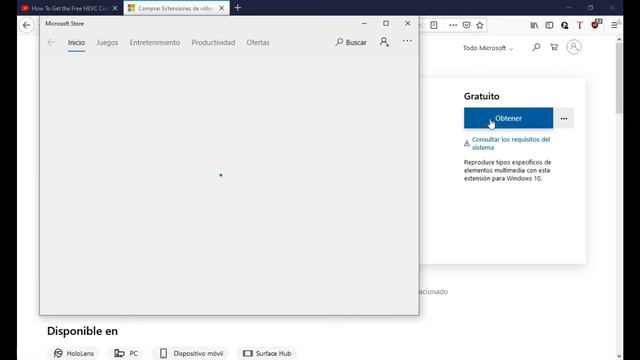640x360 pixels.
Task: Save the page to Pocket
Action: pos(466,25)
